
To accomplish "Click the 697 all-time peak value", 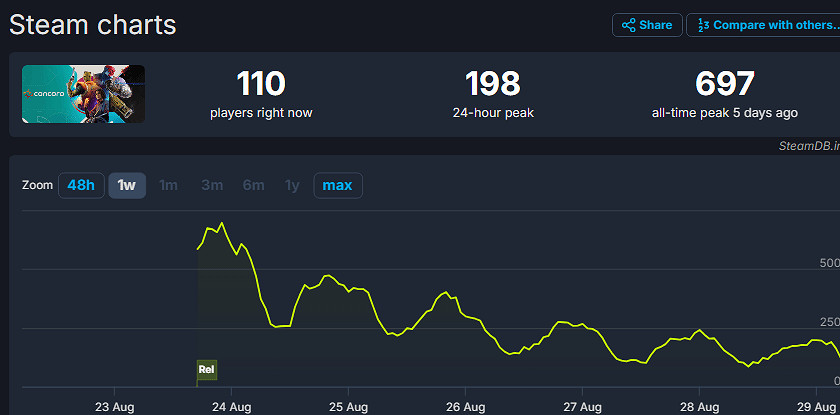I will pyautogui.click(x=725, y=84).
